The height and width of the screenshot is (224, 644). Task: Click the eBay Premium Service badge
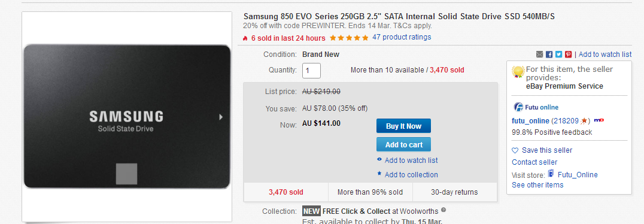[518, 71]
